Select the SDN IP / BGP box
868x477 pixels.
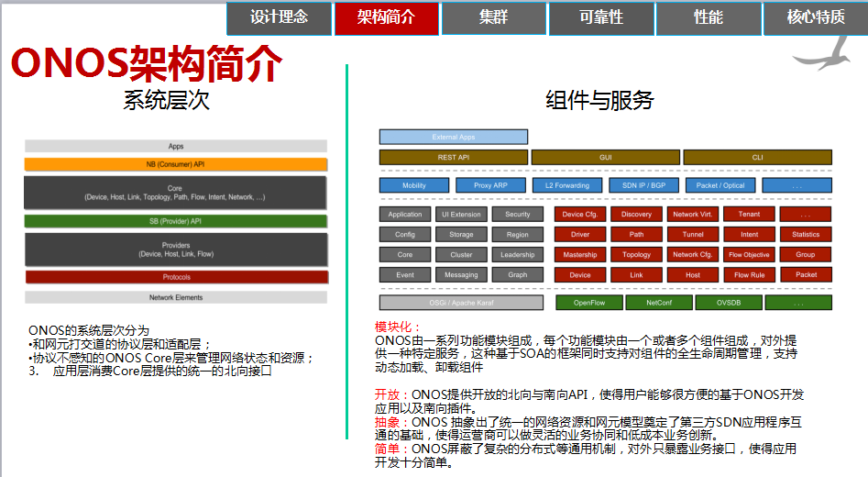643,185
